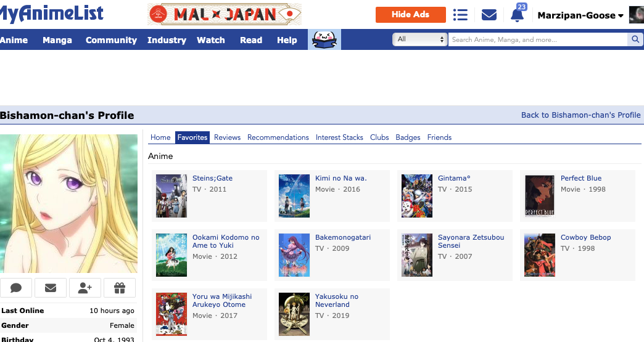Send friend request using add-person icon
The image size is (644, 342).
85,288
